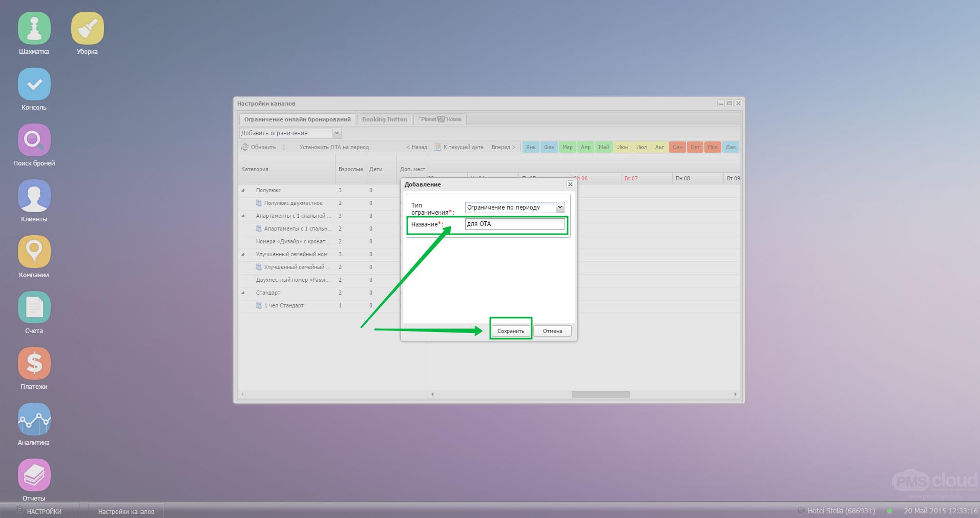Screen dimensions: 980x518
Task: Click the calendar icon by К текущей дате
Action: point(437,147)
